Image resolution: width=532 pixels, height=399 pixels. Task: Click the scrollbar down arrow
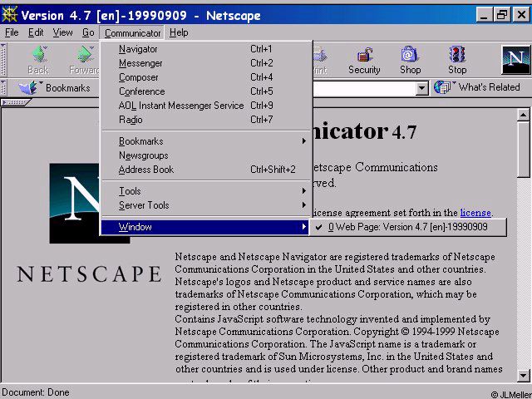tap(523, 375)
